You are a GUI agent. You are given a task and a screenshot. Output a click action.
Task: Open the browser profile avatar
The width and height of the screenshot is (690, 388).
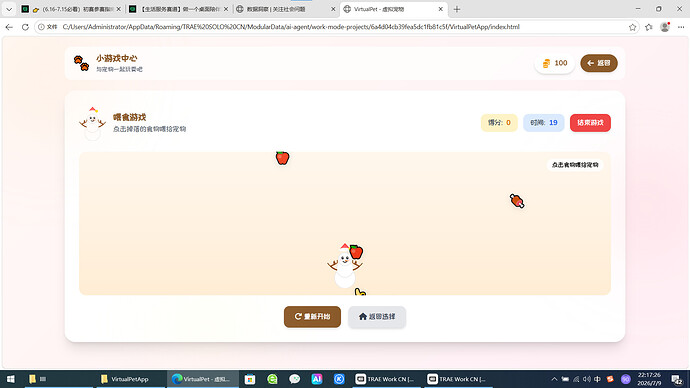665,27
